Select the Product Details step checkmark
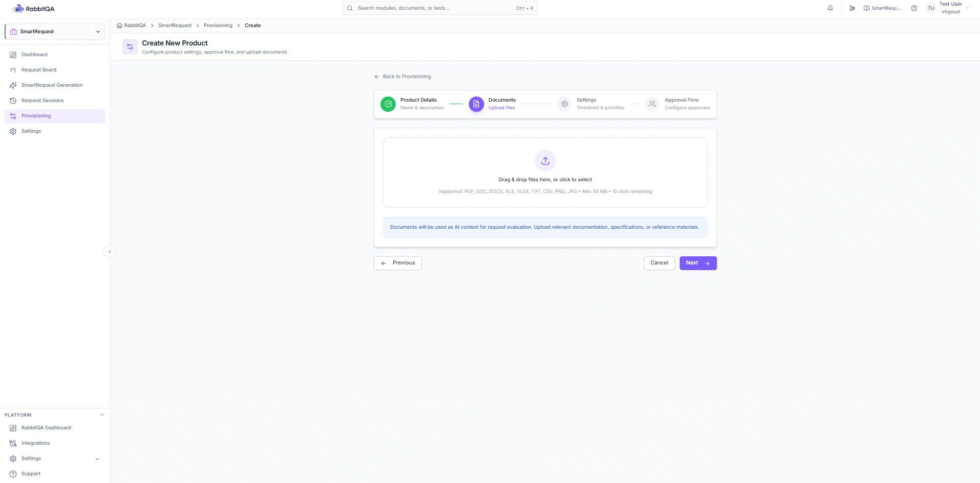 click(x=388, y=104)
